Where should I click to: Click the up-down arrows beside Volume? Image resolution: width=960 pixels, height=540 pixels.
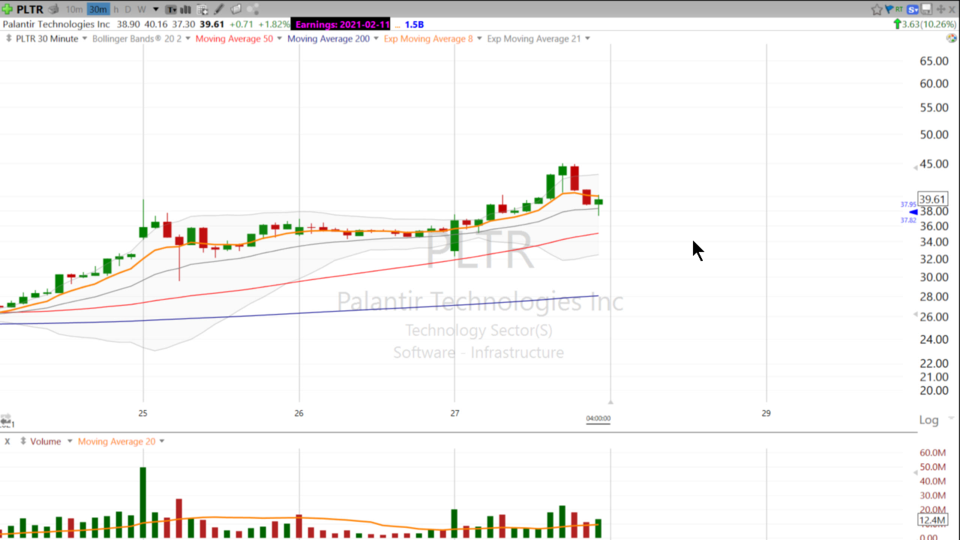(23, 441)
